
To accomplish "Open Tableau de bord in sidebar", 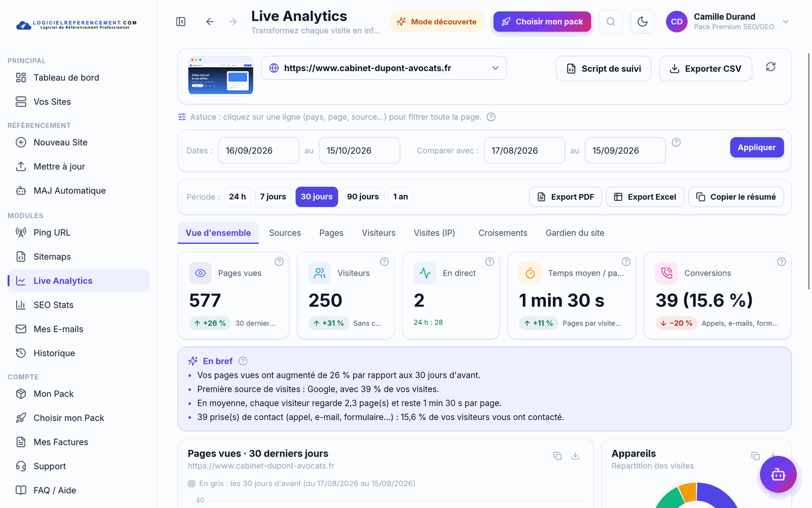I will (78, 78).
